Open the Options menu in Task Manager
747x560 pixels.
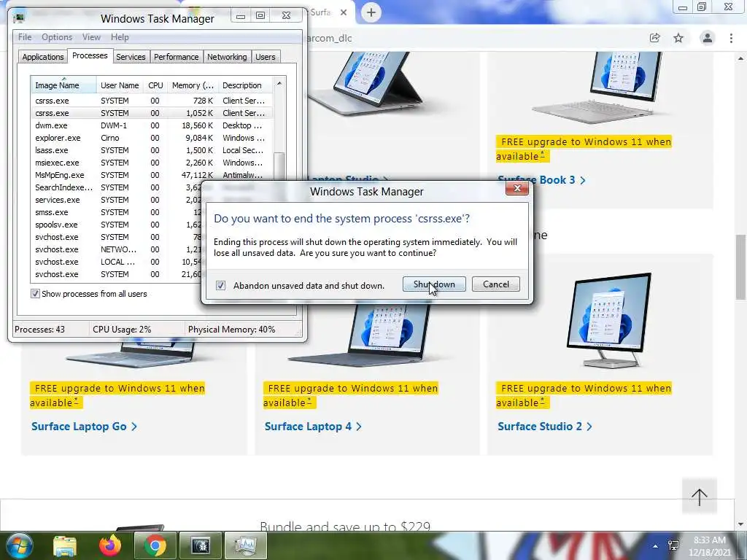click(57, 37)
